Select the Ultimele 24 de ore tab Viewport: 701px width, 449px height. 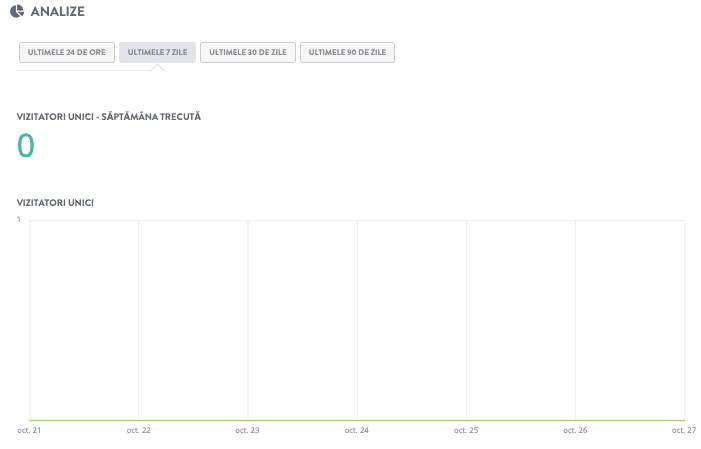click(67, 52)
